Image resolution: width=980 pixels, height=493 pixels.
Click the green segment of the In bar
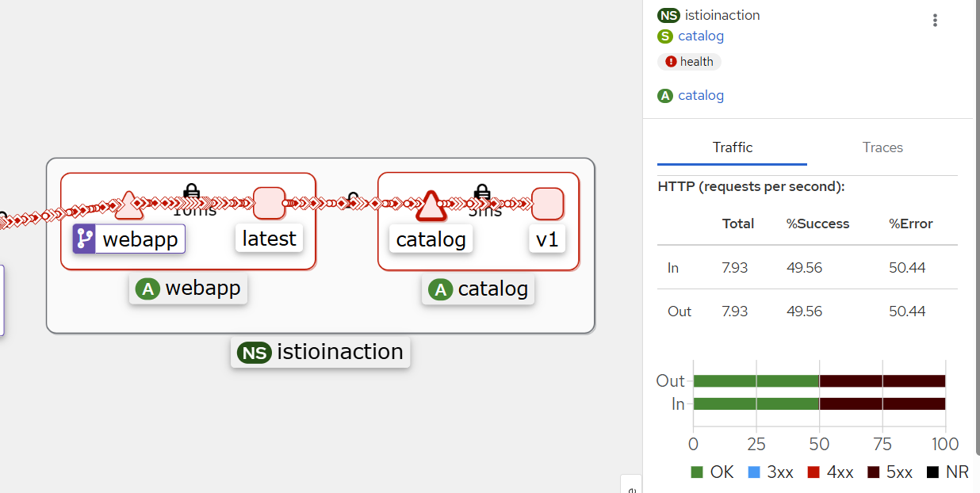756,403
